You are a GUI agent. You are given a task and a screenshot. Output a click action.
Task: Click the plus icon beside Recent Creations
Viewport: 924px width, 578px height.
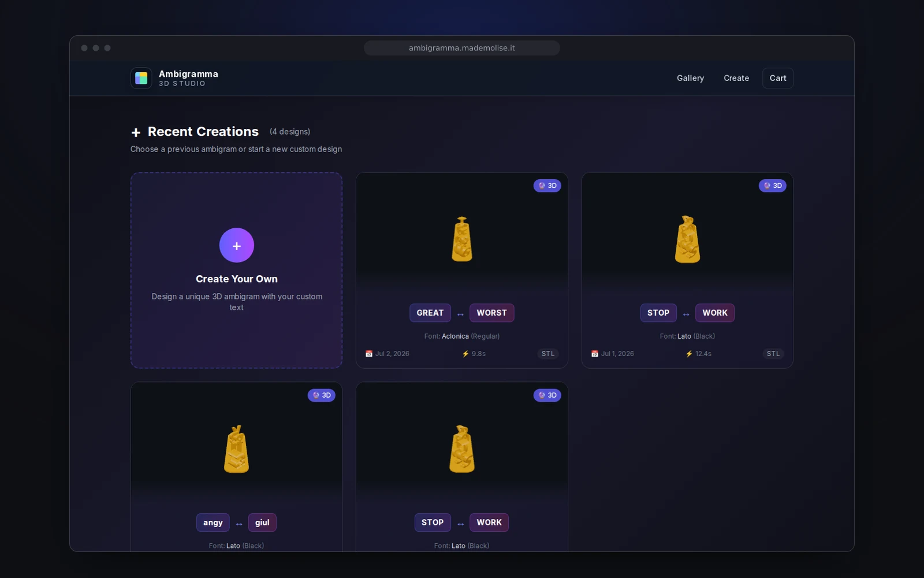click(x=136, y=132)
